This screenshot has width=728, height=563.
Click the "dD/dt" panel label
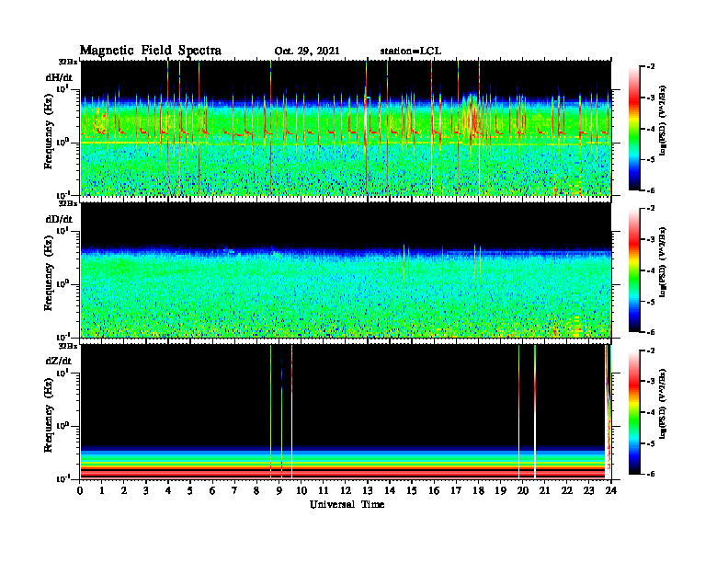click(59, 219)
